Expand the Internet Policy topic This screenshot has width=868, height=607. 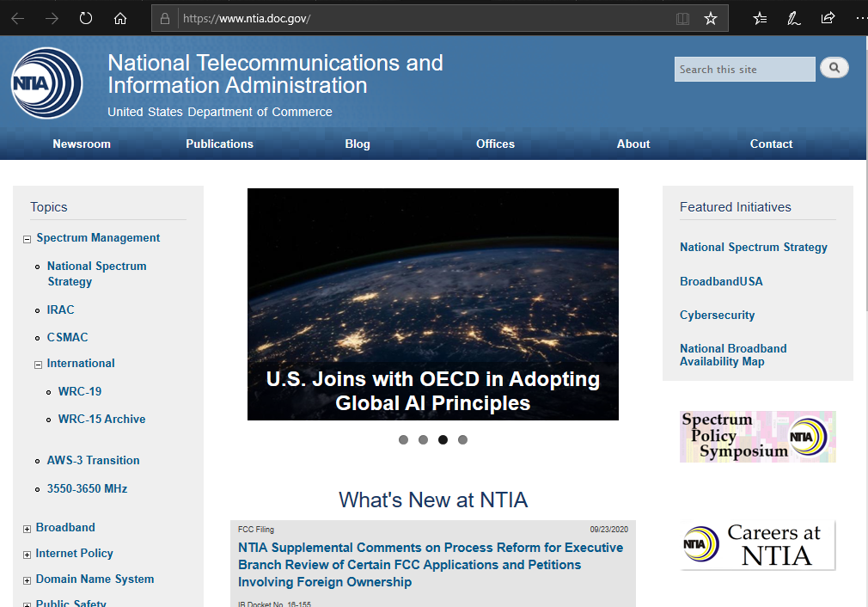click(x=27, y=555)
